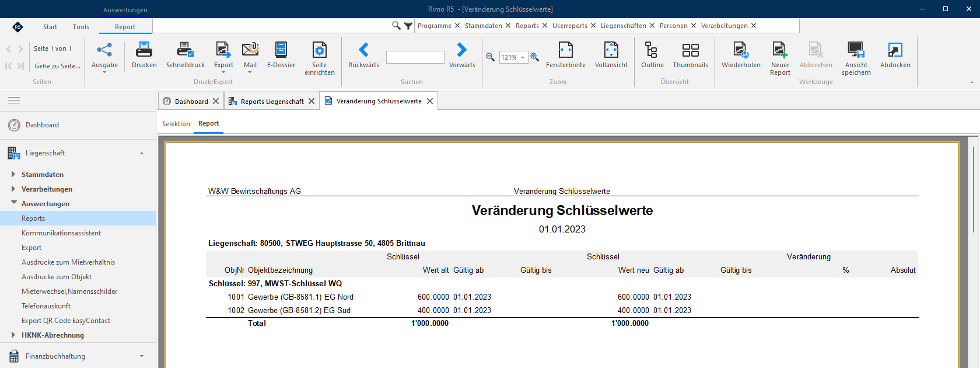Open the filter icon by the search box
The image size is (980, 368).
coord(408,26)
